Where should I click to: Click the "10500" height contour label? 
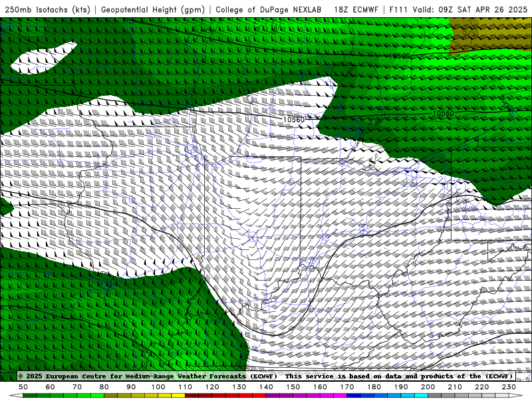click(400, 56)
